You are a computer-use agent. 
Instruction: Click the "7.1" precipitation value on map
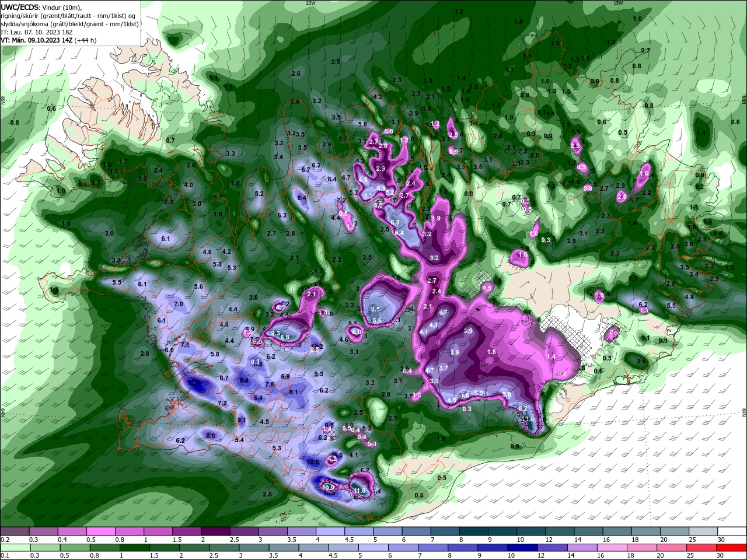tap(185, 345)
